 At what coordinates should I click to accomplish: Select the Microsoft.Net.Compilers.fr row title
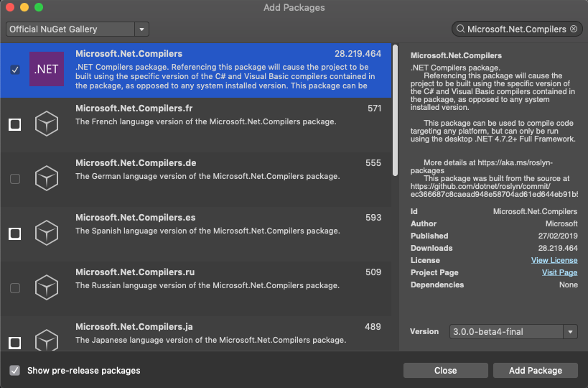coord(134,108)
